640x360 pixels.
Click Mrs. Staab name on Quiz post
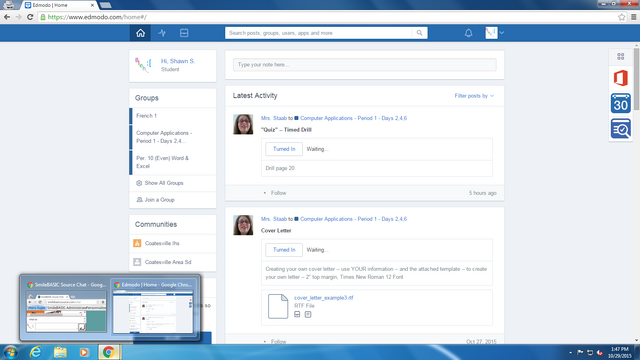pyautogui.click(x=273, y=118)
